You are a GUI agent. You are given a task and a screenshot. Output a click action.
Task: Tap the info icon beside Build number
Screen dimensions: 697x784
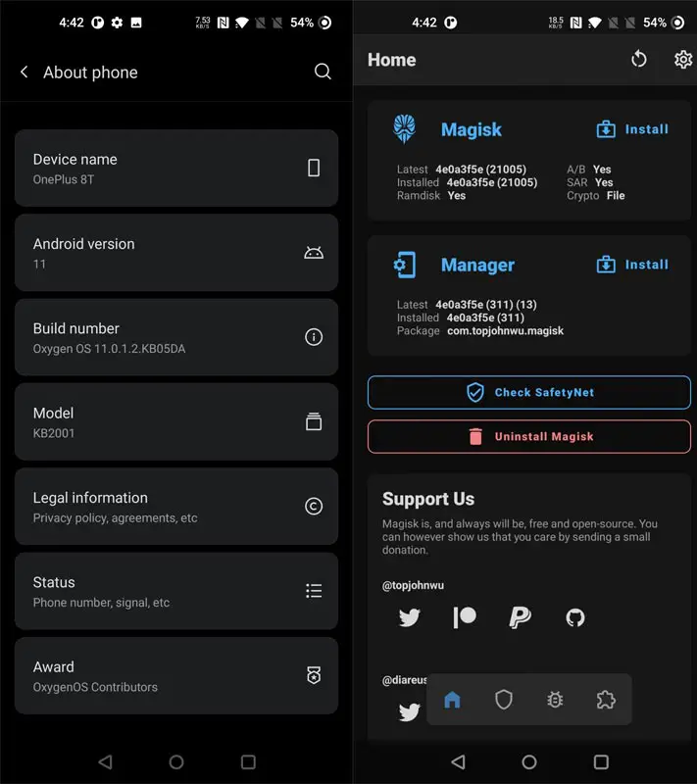click(314, 337)
